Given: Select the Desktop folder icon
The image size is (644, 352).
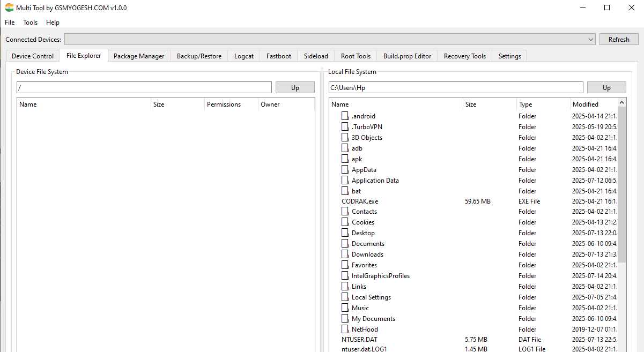Looking at the screenshot, I should (345, 233).
